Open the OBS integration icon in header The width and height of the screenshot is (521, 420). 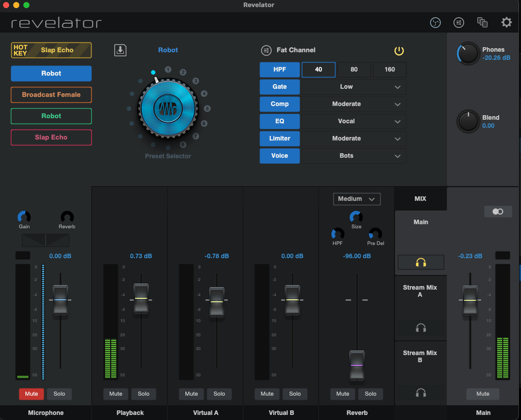coord(435,23)
